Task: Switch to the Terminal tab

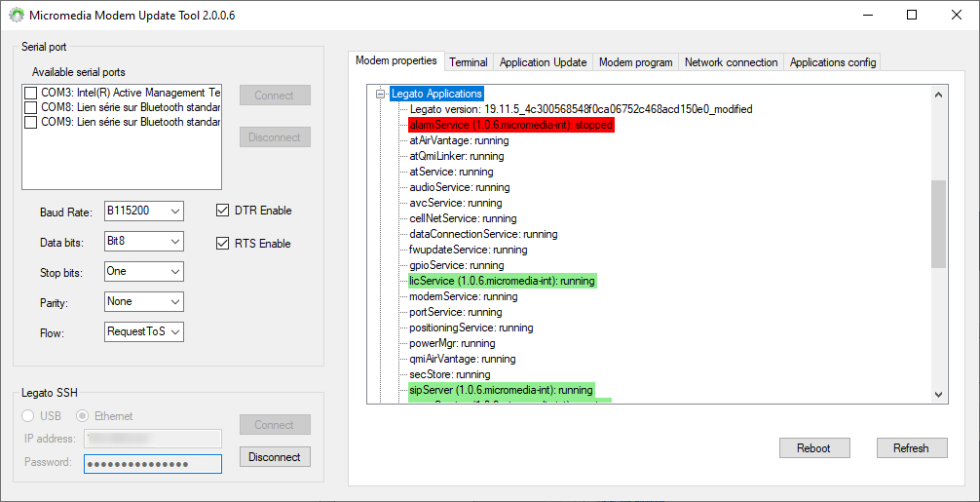Action: coord(468,62)
